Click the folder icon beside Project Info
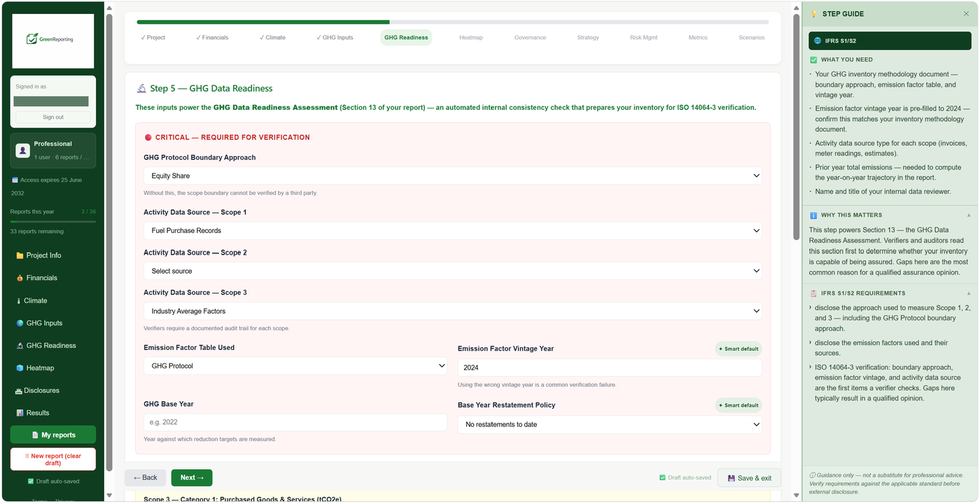This screenshot has width=980, height=504. [20, 255]
